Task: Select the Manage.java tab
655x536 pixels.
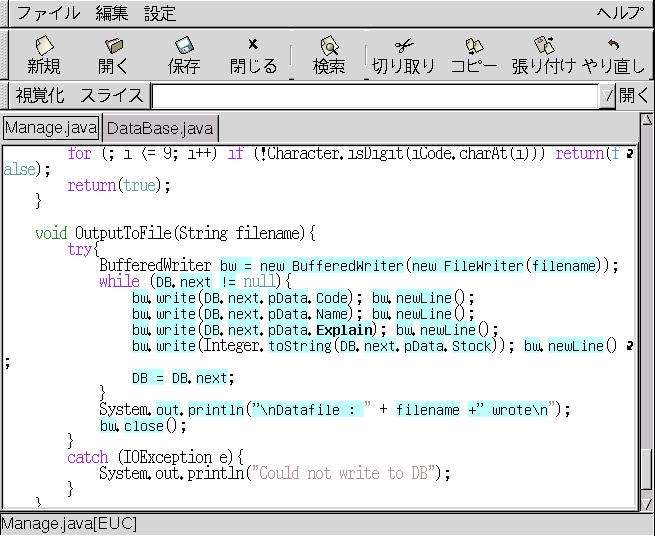Action: [51, 128]
